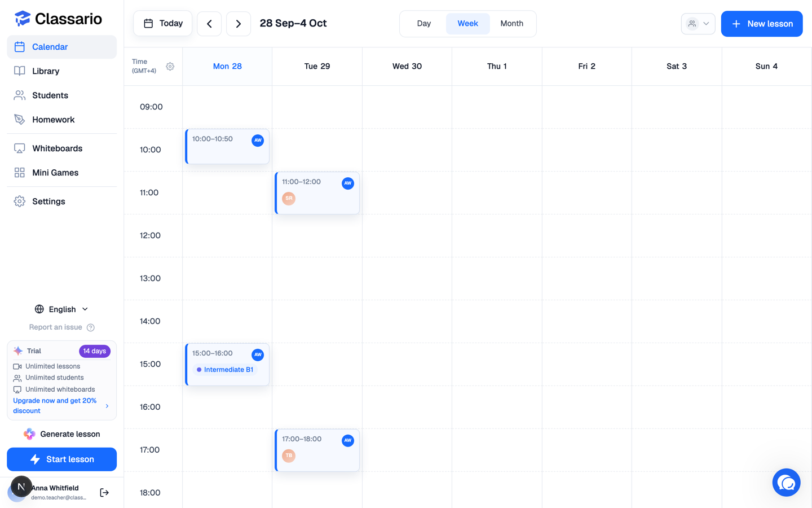Open Monday 10:00–10:50 lesson
Image resolution: width=812 pixels, height=508 pixels.
227,147
